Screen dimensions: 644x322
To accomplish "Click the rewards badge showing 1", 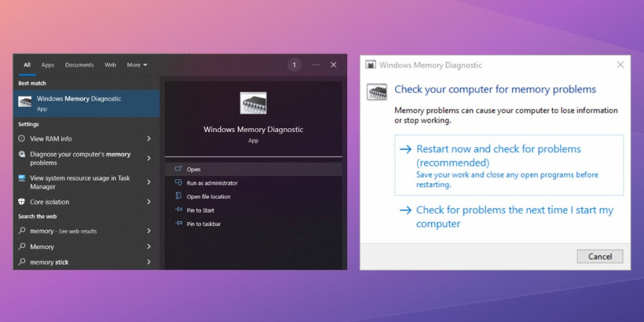I will click(294, 65).
